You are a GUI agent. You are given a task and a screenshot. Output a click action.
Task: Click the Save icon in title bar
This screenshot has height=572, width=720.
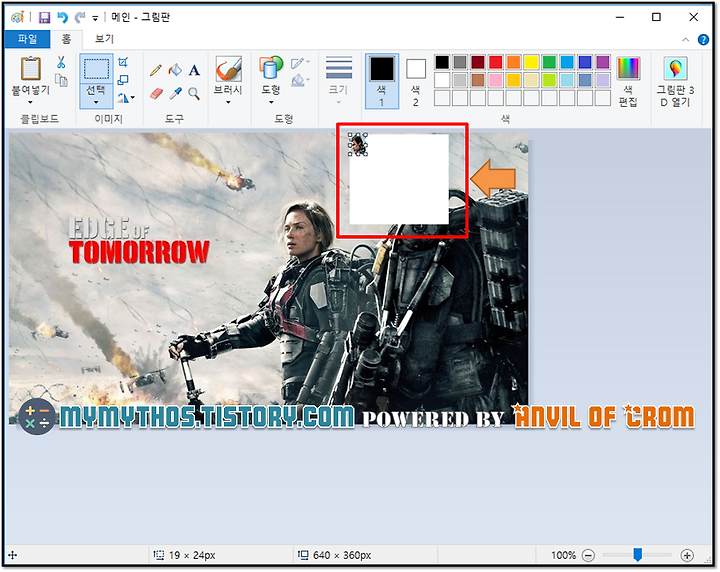[45, 17]
